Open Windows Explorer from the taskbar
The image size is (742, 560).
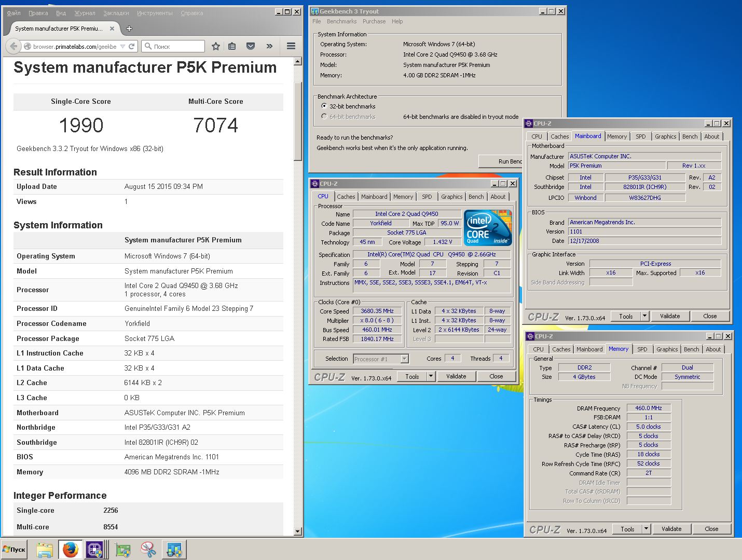45,550
